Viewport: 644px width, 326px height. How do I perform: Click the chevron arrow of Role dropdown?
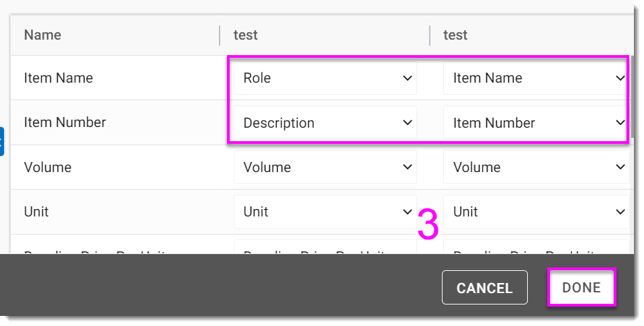[407, 79]
